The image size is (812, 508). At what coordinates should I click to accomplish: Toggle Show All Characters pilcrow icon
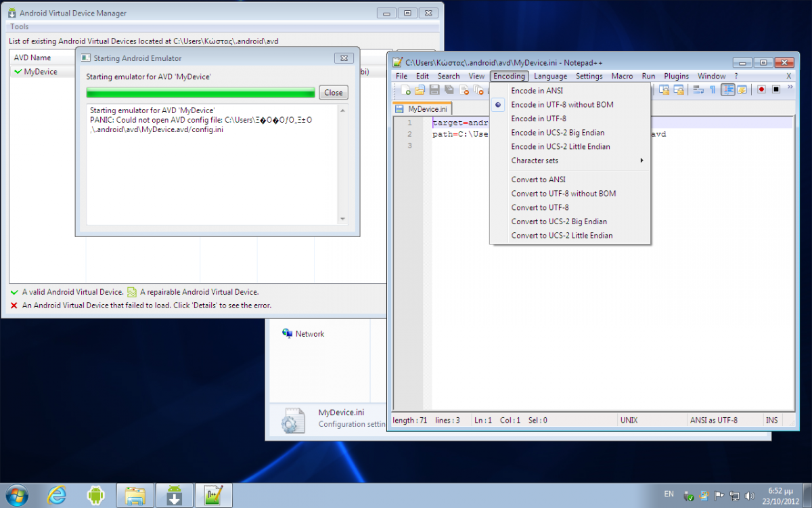[x=713, y=89]
